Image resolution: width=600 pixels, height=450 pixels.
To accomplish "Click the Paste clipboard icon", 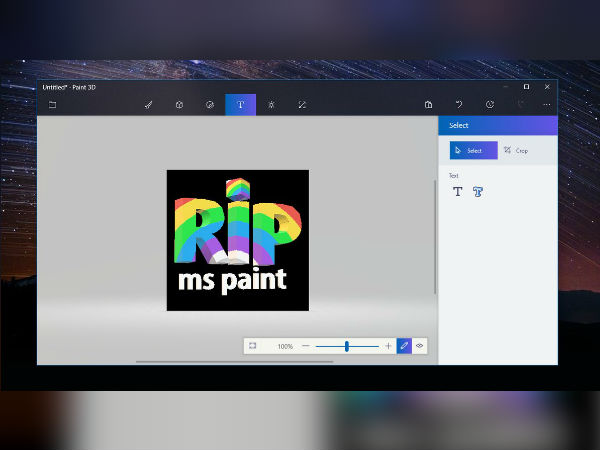I will (428, 104).
